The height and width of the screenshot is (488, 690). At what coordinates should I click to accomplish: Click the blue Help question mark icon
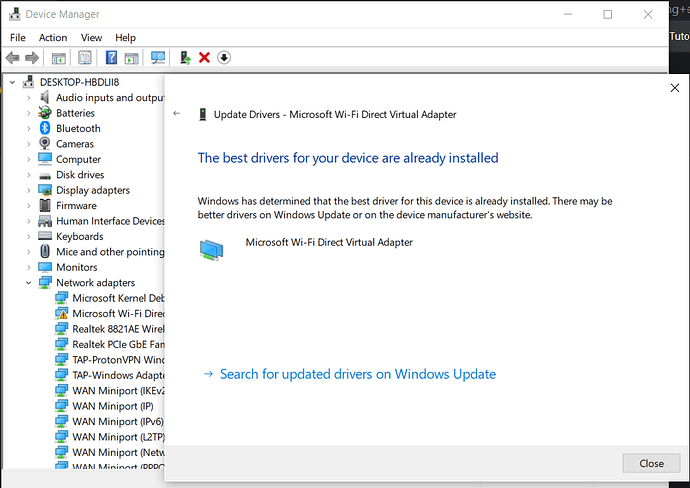click(x=111, y=58)
